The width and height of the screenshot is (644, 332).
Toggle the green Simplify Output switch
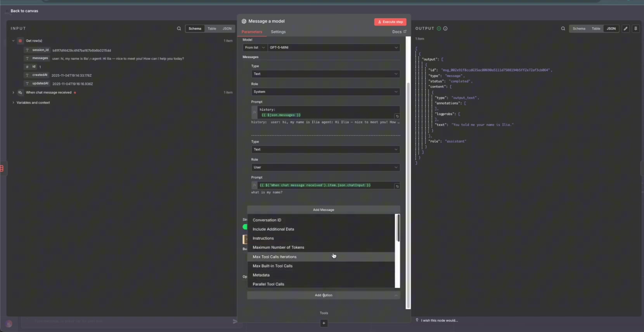click(245, 227)
